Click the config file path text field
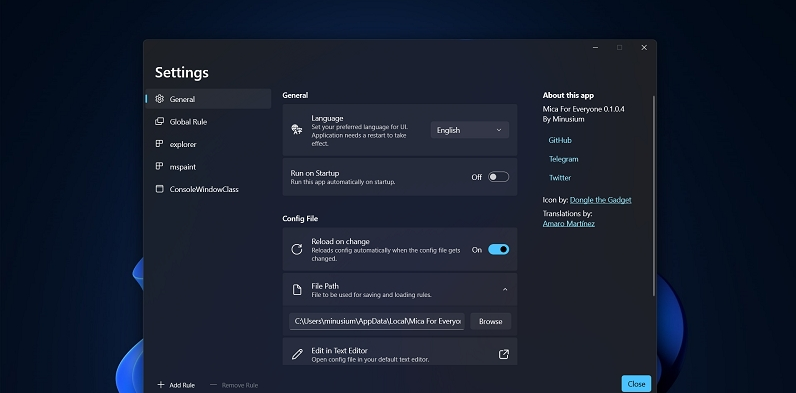Screen dimensions: 796x393 [377, 321]
